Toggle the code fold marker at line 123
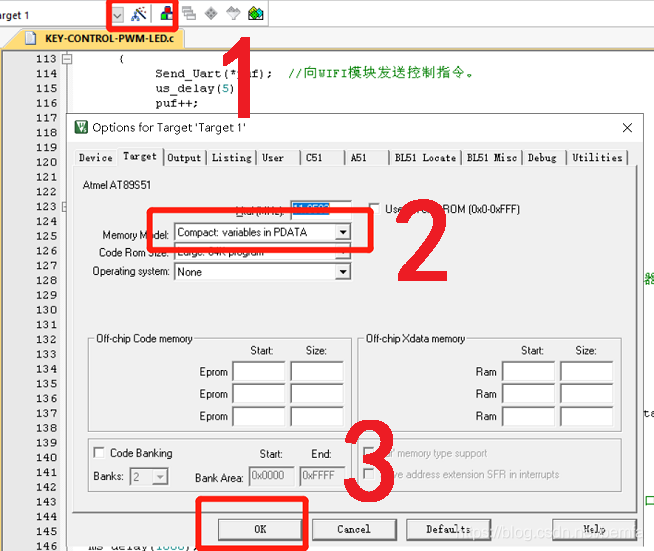Image resolution: width=654 pixels, height=551 pixels. click(x=64, y=206)
